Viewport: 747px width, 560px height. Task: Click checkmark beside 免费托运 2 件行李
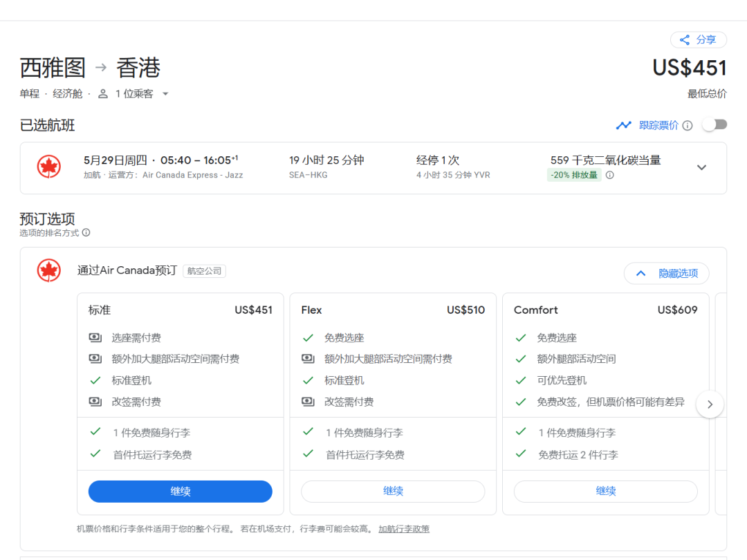(521, 454)
